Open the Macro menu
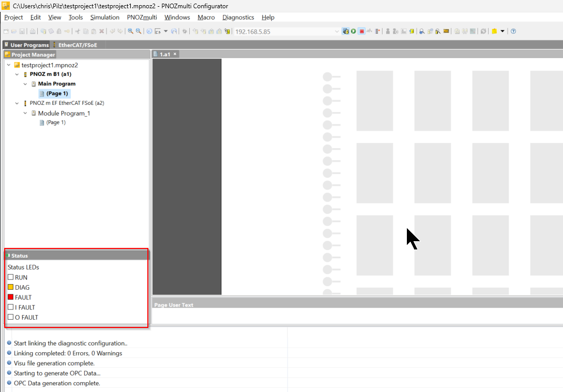Image resolution: width=563 pixels, height=392 pixels. coord(206,17)
